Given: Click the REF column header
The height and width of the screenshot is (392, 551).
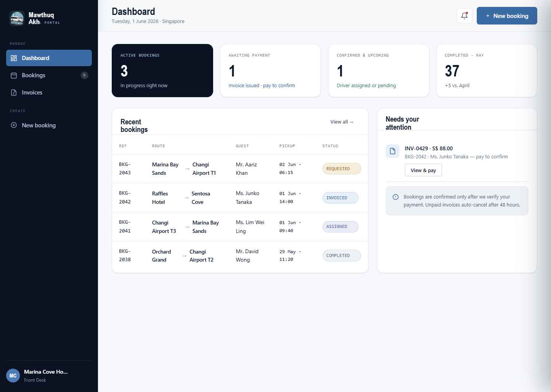Looking at the screenshot, I should (x=123, y=146).
